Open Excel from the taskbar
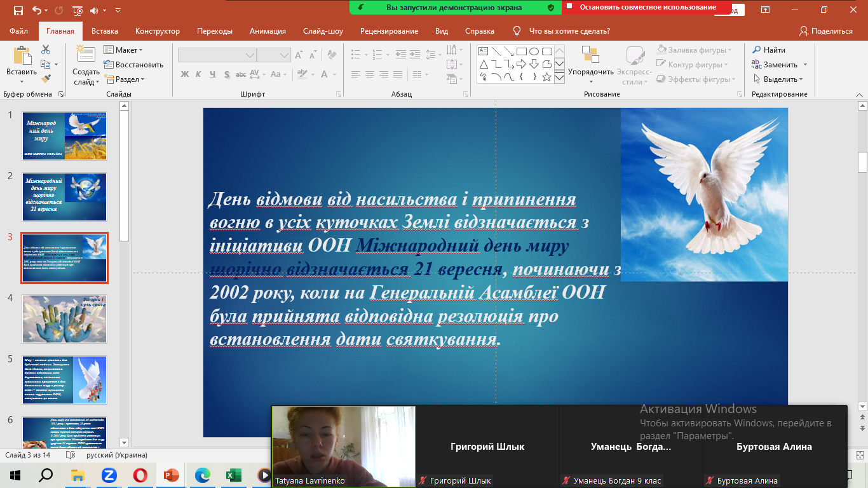The width and height of the screenshot is (868, 488). pyautogui.click(x=233, y=475)
